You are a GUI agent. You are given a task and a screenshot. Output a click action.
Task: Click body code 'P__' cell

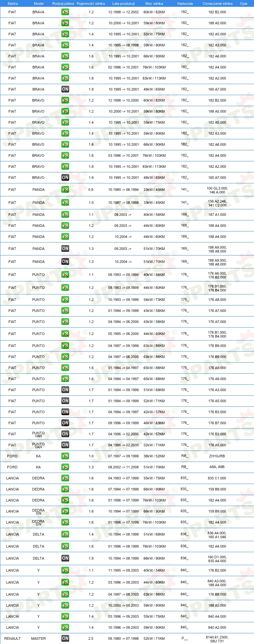pos(185,638)
